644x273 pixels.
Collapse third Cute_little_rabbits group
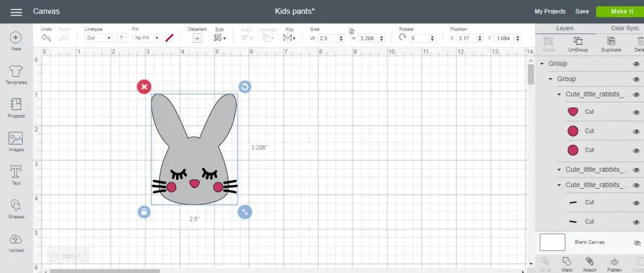click(x=559, y=185)
